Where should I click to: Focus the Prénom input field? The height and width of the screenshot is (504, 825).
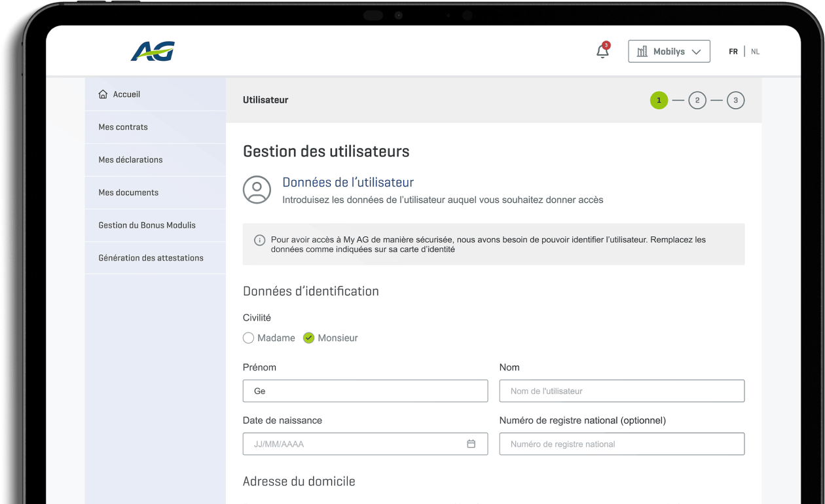point(365,391)
